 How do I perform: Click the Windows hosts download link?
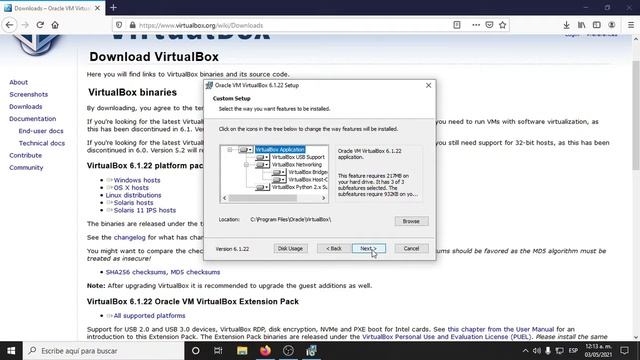(137, 180)
